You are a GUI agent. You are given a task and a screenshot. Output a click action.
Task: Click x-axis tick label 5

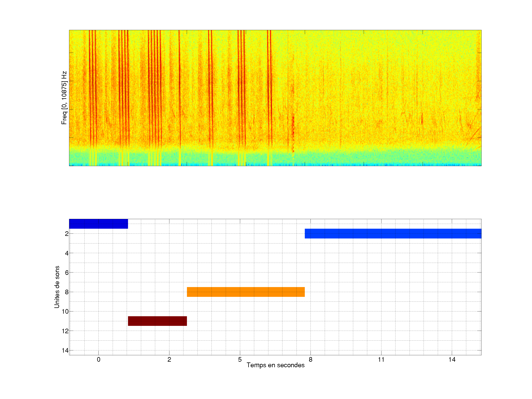coord(240,359)
